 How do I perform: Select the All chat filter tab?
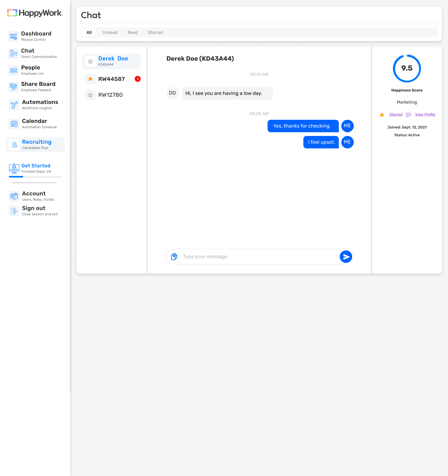[89, 32]
